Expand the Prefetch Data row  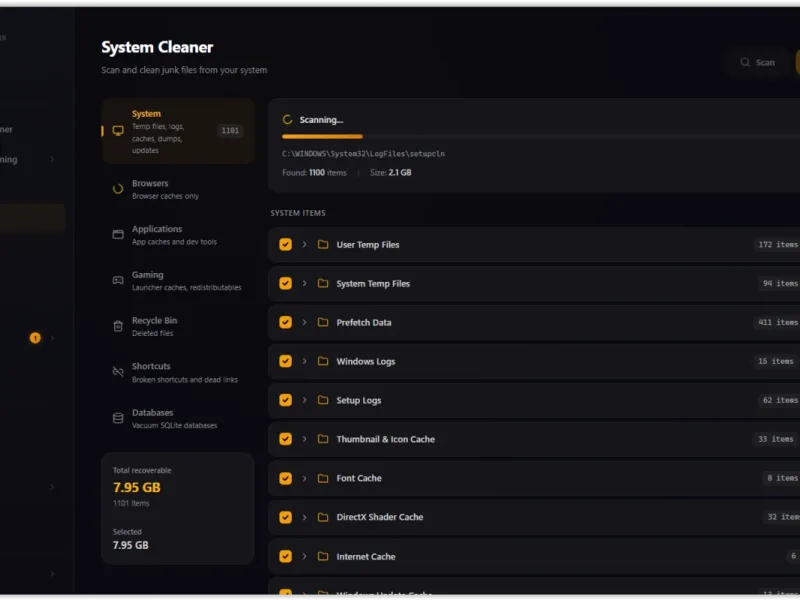coord(305,322)
